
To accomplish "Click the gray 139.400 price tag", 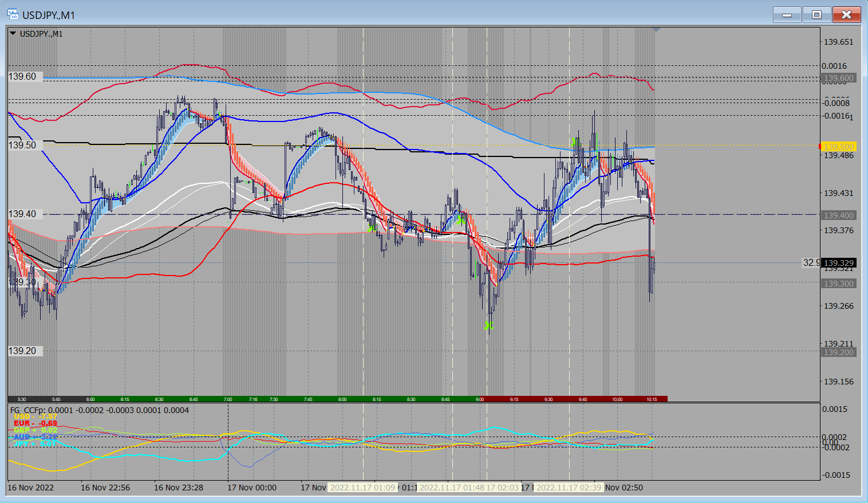I will tap(839, 215).
